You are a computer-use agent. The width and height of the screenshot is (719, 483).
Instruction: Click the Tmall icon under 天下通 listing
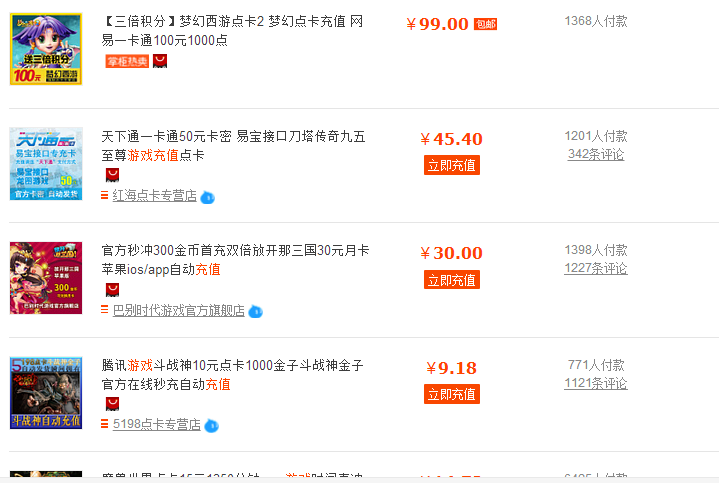point(112,175)
